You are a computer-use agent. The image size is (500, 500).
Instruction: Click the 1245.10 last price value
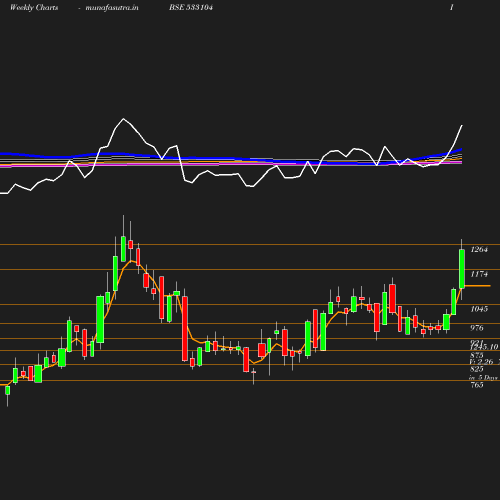pyautogui.click(x=484, y=347)
